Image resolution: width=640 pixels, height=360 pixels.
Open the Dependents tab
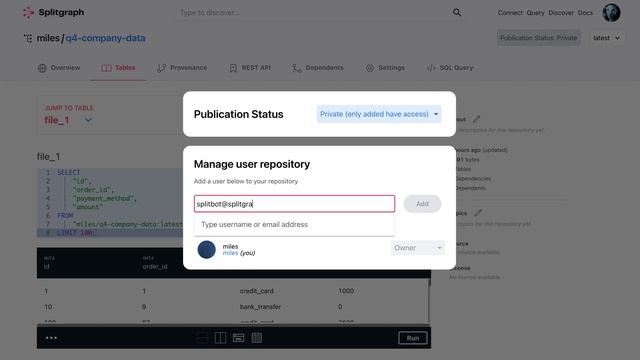click(318, 68)
